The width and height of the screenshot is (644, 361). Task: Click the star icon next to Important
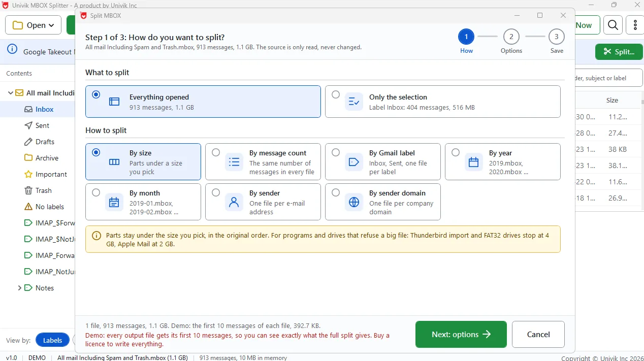coord(28,174)
